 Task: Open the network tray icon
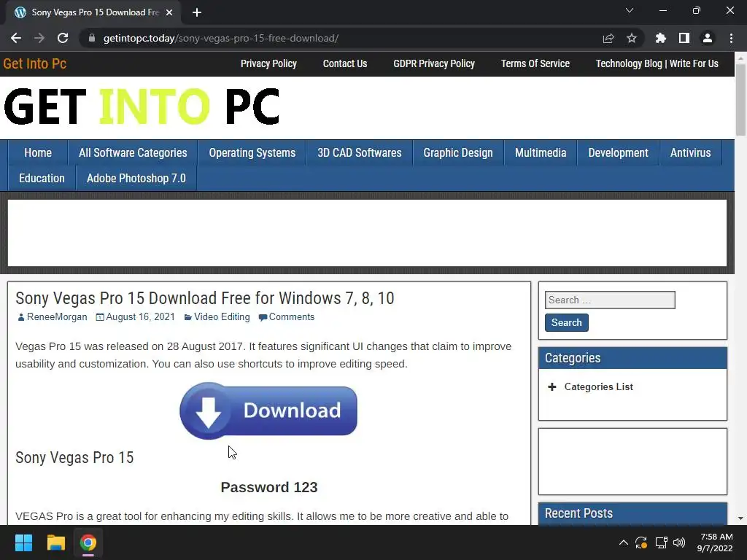[x=661, y=542]
